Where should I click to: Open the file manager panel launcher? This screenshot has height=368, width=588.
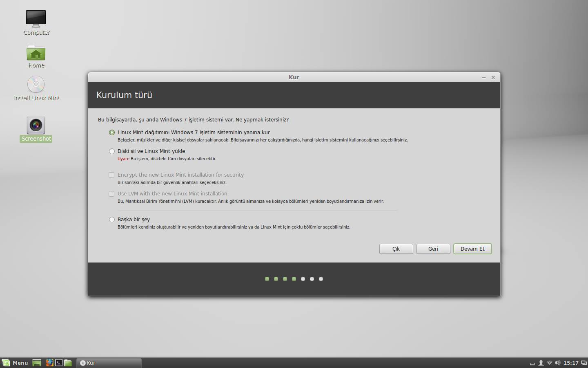[x=68, y=363]
